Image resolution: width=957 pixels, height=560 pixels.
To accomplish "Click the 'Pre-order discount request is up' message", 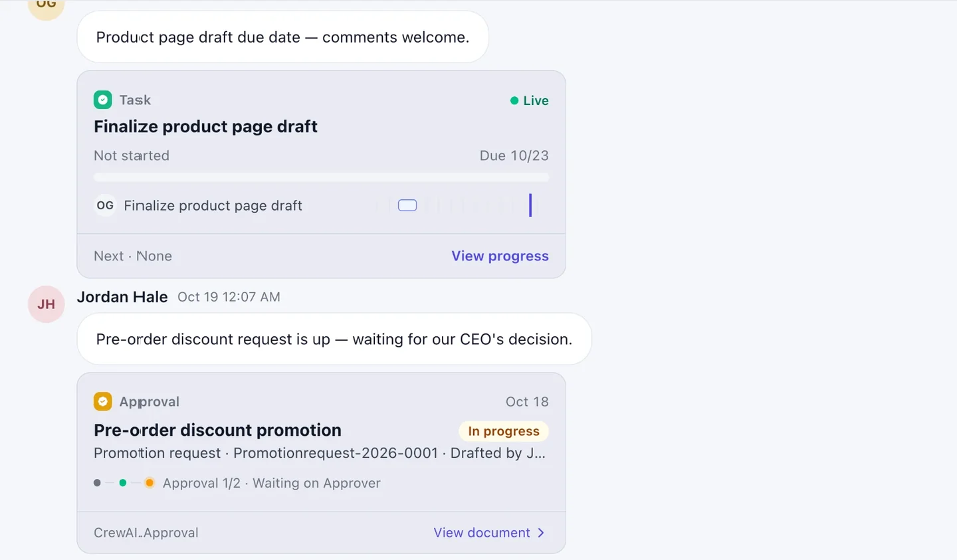I will [334, 339].
